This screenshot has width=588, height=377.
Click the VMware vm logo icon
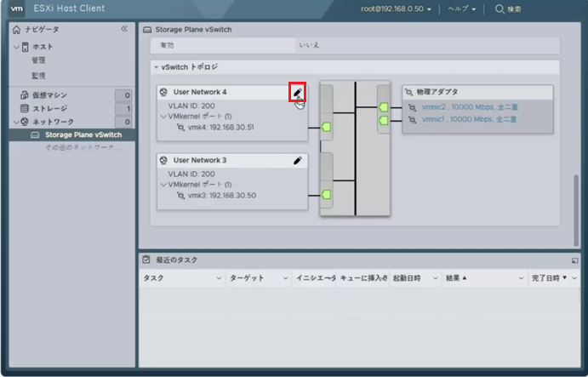pyautogui.click(x=17, y=9)
